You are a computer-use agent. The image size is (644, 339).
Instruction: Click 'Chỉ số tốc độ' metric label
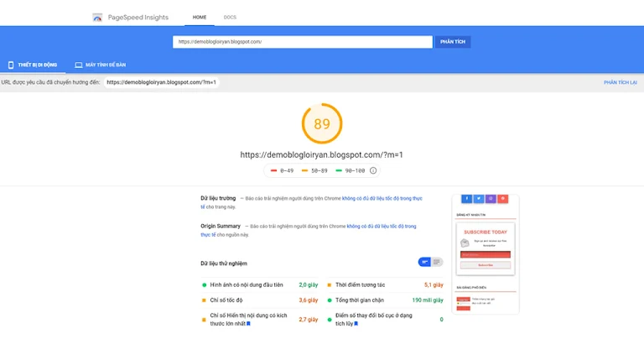(x=226, y=300)
